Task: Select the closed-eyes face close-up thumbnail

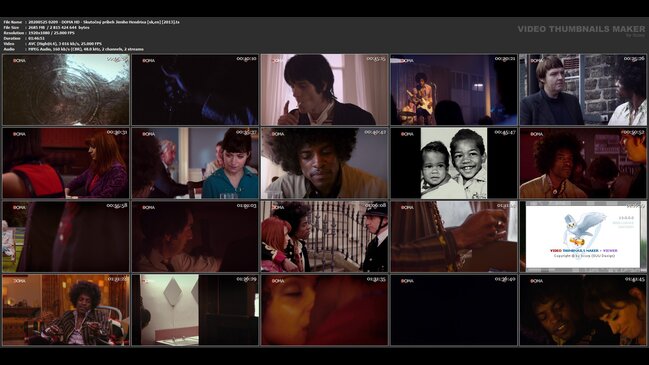Action: point(324,310)
